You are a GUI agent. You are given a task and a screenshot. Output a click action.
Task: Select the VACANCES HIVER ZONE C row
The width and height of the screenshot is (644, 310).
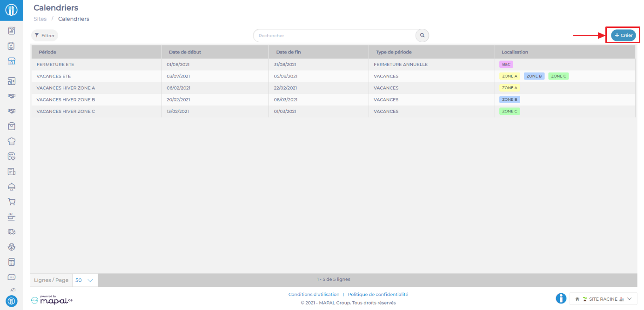coord(333,112)
